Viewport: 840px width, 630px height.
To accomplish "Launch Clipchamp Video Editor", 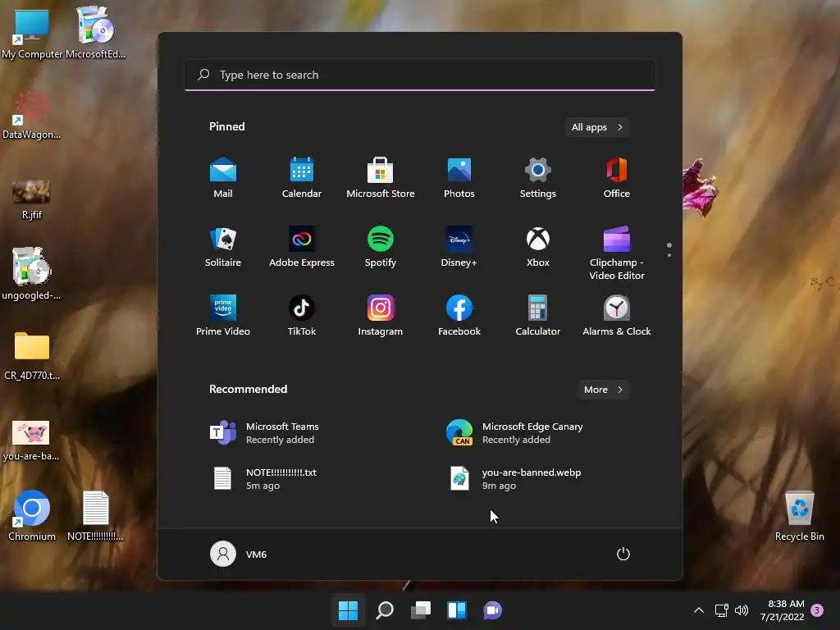I will (617, 253).
